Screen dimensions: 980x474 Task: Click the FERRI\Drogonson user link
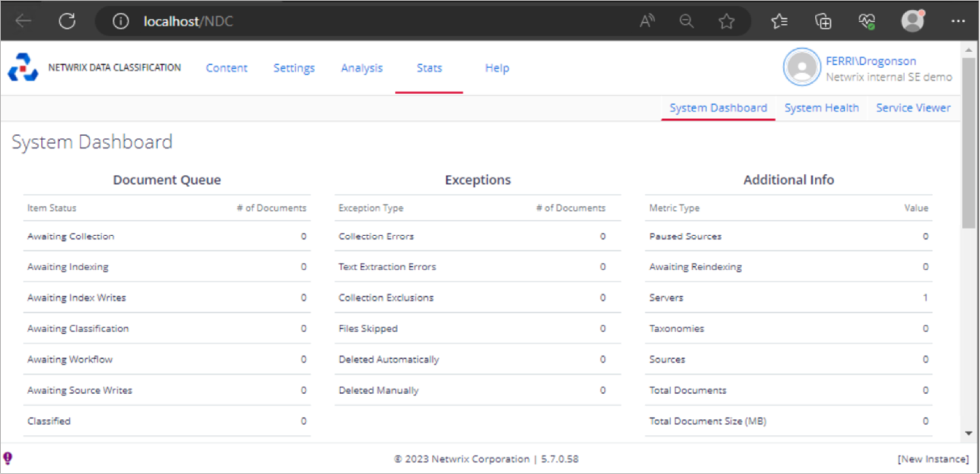pyautogui.click(x=870, y=61)
